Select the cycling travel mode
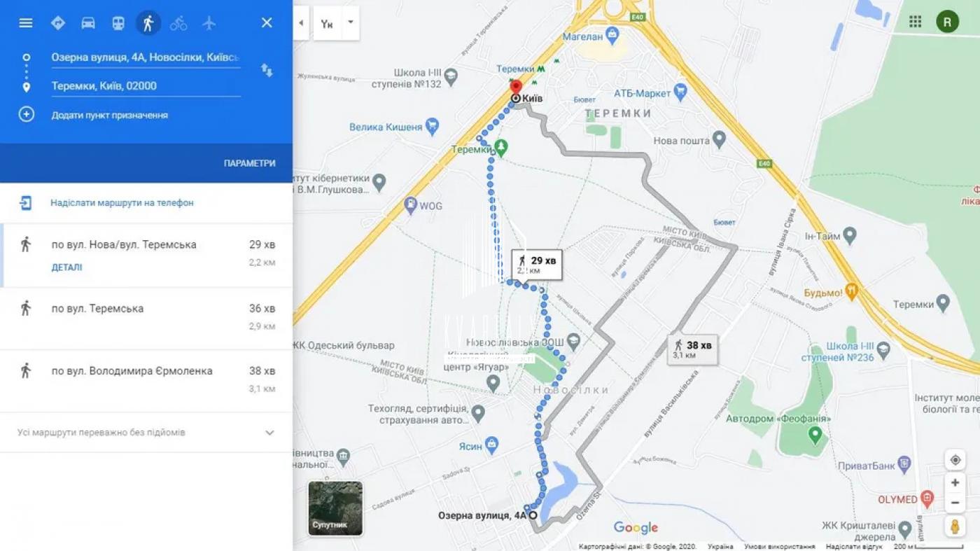980x551 pixels. [x=178, y=23]
